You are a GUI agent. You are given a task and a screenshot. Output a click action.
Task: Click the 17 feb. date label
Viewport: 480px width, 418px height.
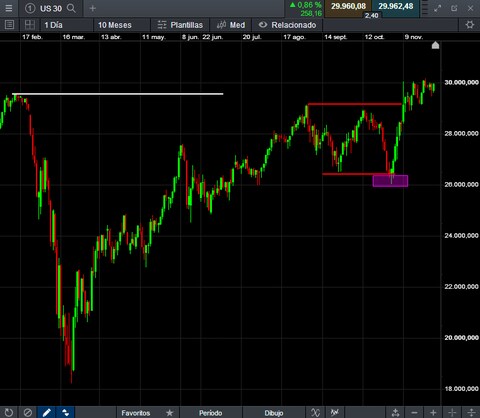click(x=32, y=37)
